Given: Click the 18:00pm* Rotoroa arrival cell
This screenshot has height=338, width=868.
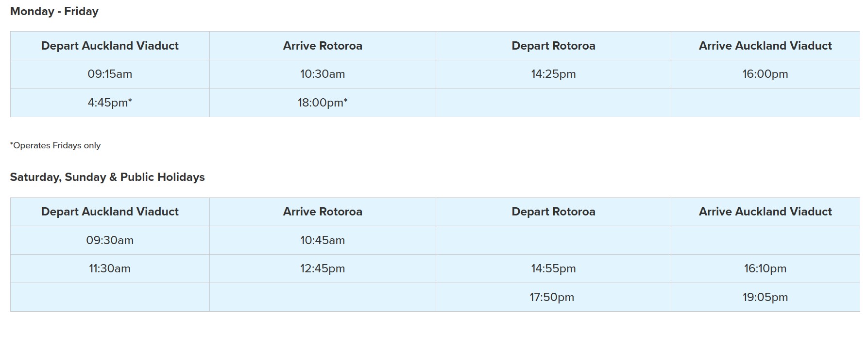Looking at the screenshot, I should click(x=323, y=103).
